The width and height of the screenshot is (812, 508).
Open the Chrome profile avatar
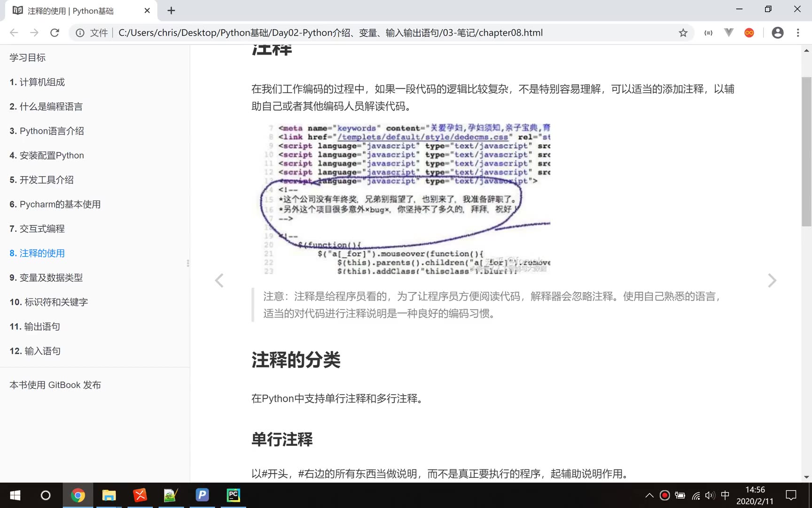point(777,32)
